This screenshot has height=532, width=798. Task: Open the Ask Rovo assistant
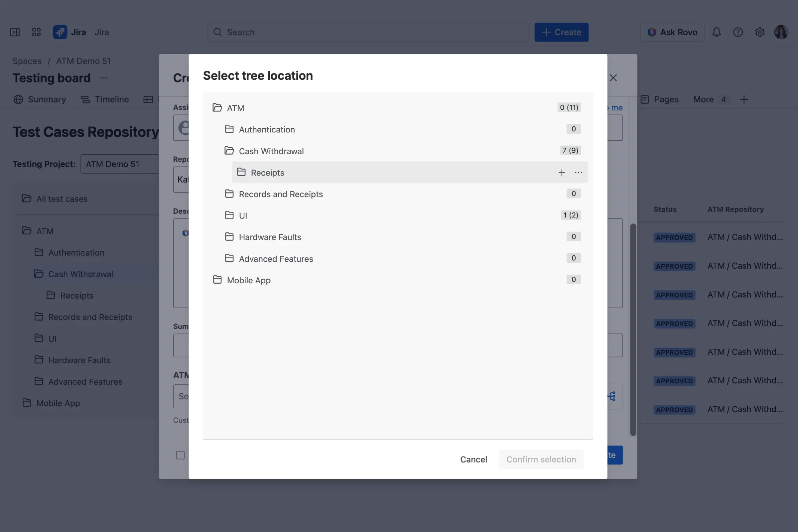[672, 32]
